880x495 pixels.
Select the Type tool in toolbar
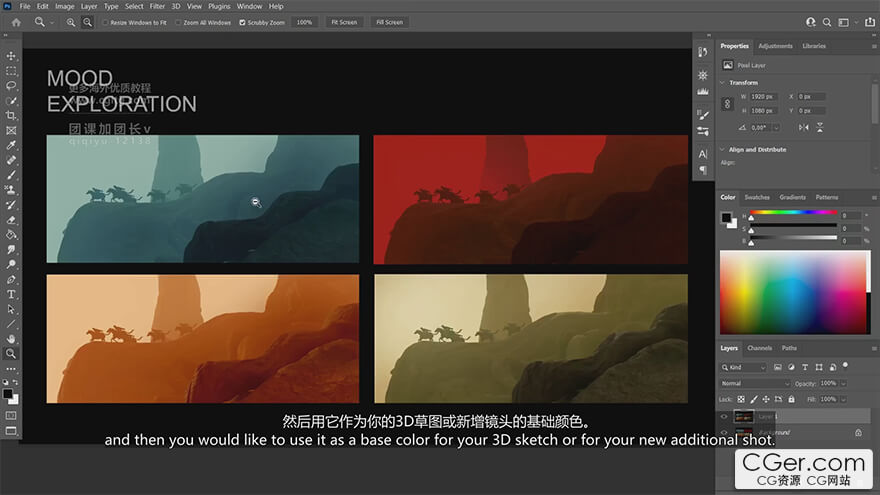[12, 294]
